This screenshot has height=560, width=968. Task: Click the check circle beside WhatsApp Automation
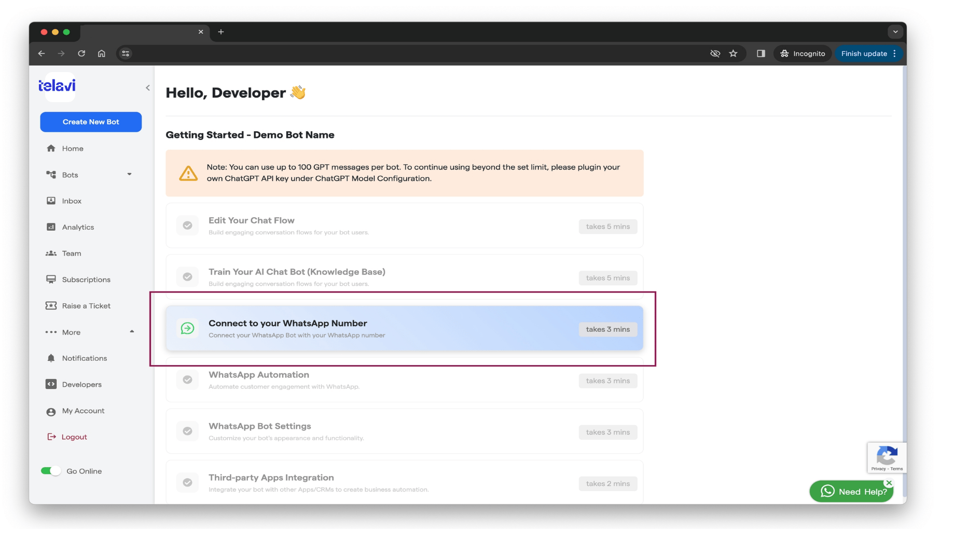click(187, 380)
